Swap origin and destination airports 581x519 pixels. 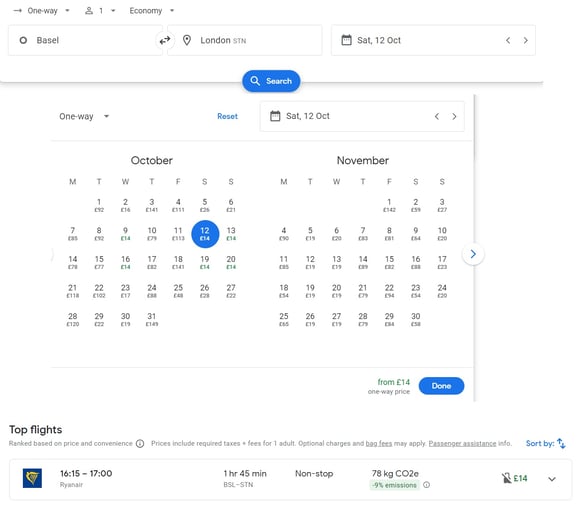pyautogui.click(x=165, y=40)
